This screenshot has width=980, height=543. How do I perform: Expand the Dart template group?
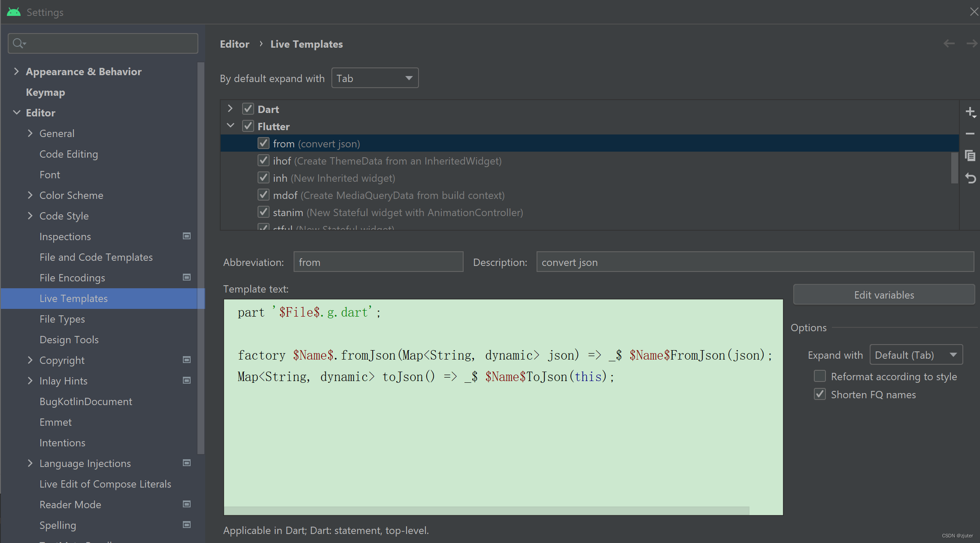pos(230,109)
